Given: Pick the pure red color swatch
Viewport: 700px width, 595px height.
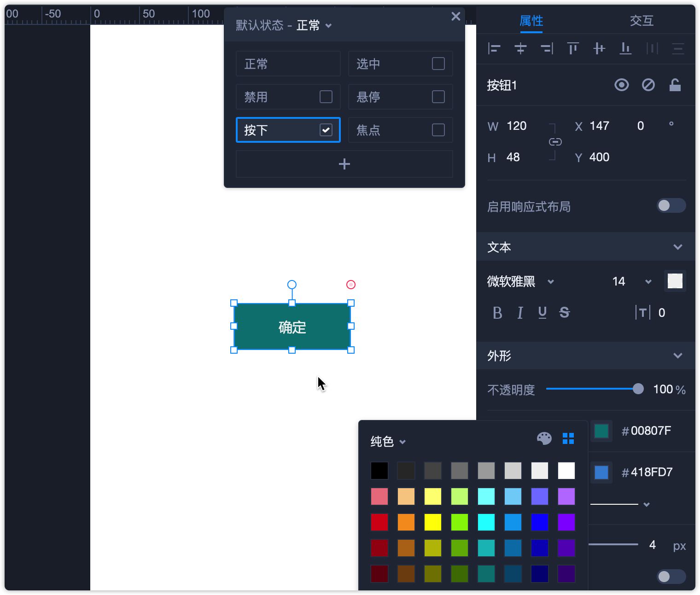Looking at the screenshot, I should (379, 522).
